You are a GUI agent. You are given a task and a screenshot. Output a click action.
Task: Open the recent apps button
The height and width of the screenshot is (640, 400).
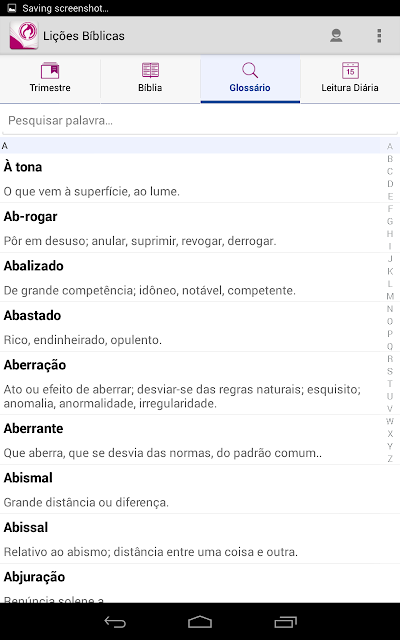tap(285, 622)
